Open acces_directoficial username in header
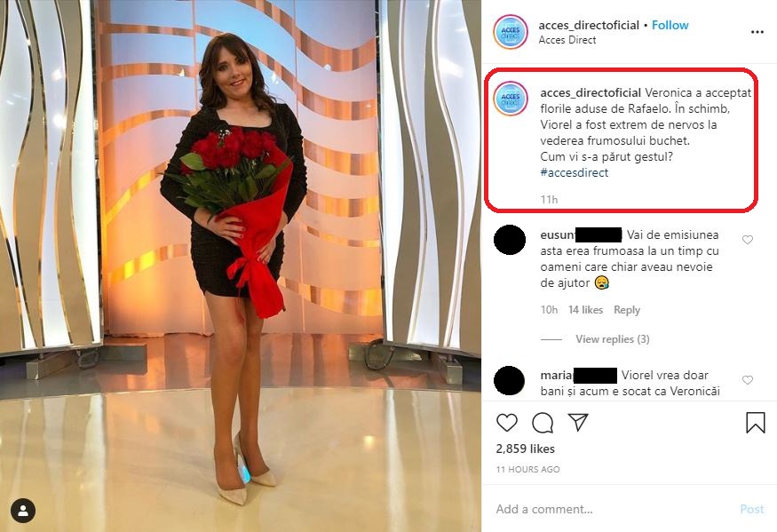 [589, 25]
